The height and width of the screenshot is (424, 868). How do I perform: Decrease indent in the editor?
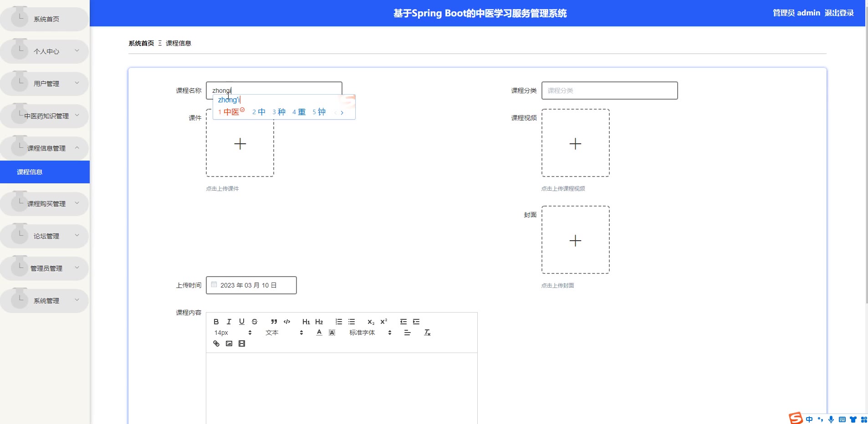[x=403, y=322]
